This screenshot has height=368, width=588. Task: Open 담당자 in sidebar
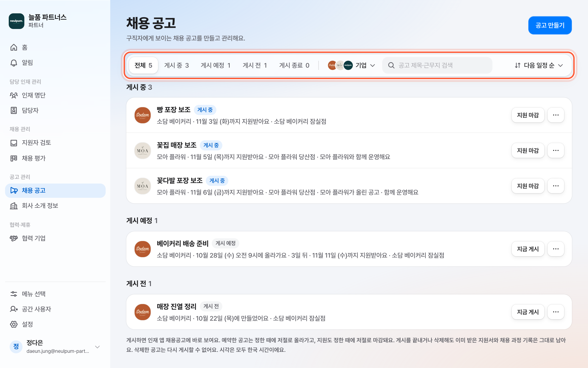[55, 110]
